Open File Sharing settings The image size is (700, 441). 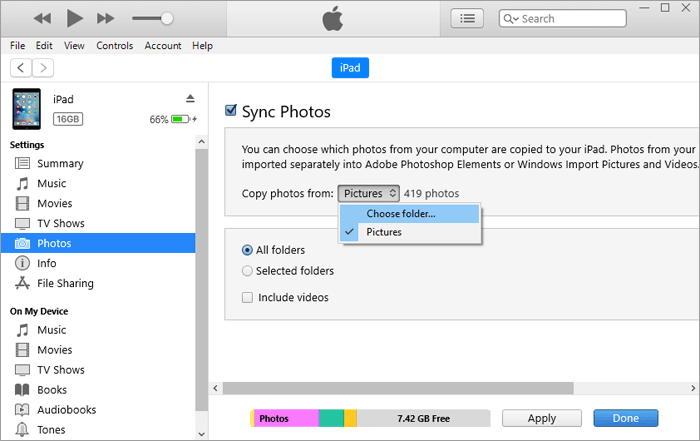tap(65, 283)
